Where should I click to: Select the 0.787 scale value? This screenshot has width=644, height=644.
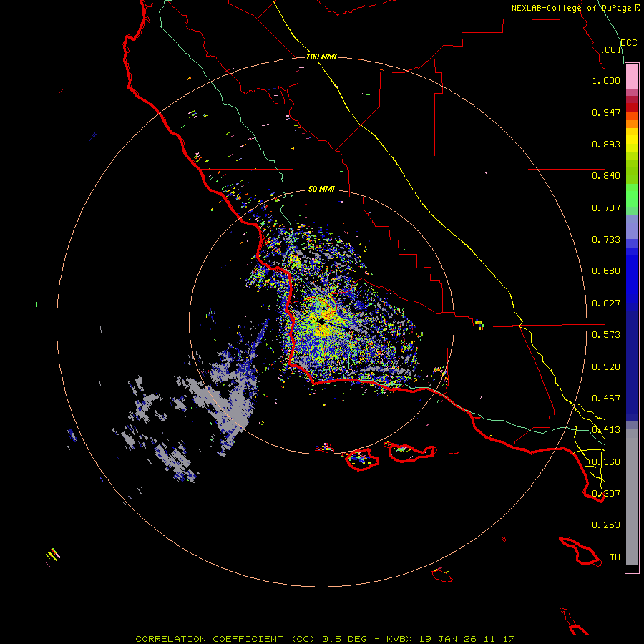point(606,208)
